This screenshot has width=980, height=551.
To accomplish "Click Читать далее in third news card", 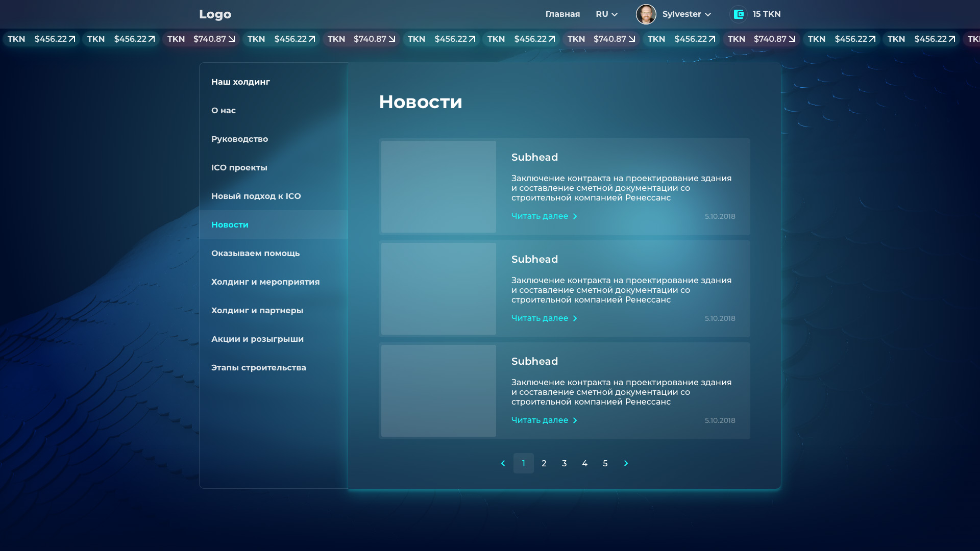I will pyautogui.click(x=544, y=420).
